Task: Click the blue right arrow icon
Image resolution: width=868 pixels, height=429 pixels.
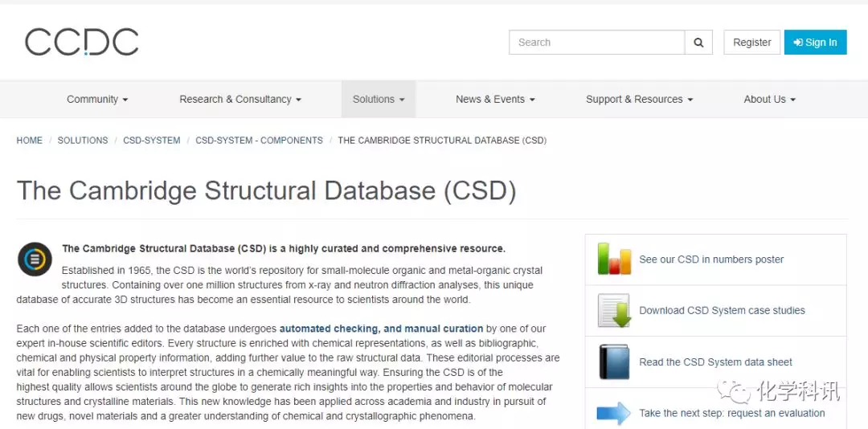Action: [614, 413]
